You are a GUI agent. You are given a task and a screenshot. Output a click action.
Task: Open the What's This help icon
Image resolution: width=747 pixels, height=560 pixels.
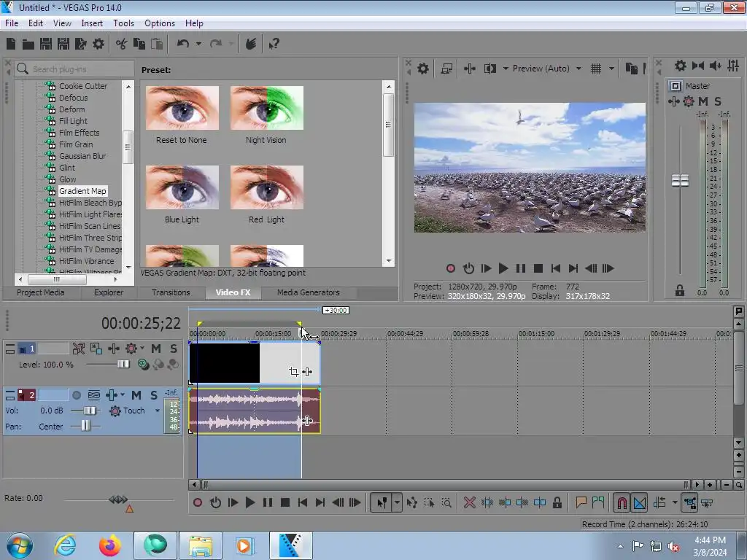[274, 44]
